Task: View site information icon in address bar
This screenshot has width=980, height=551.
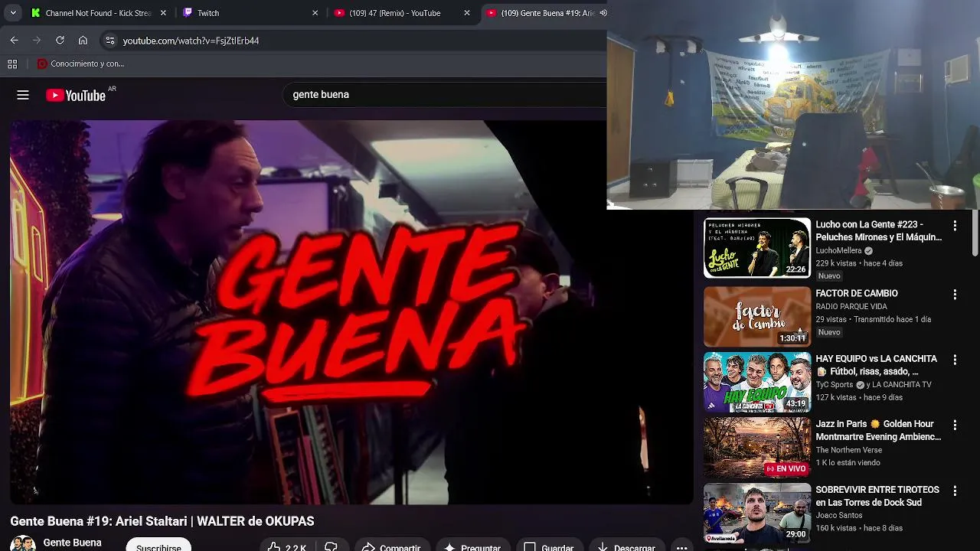Action: coord(109,41)
